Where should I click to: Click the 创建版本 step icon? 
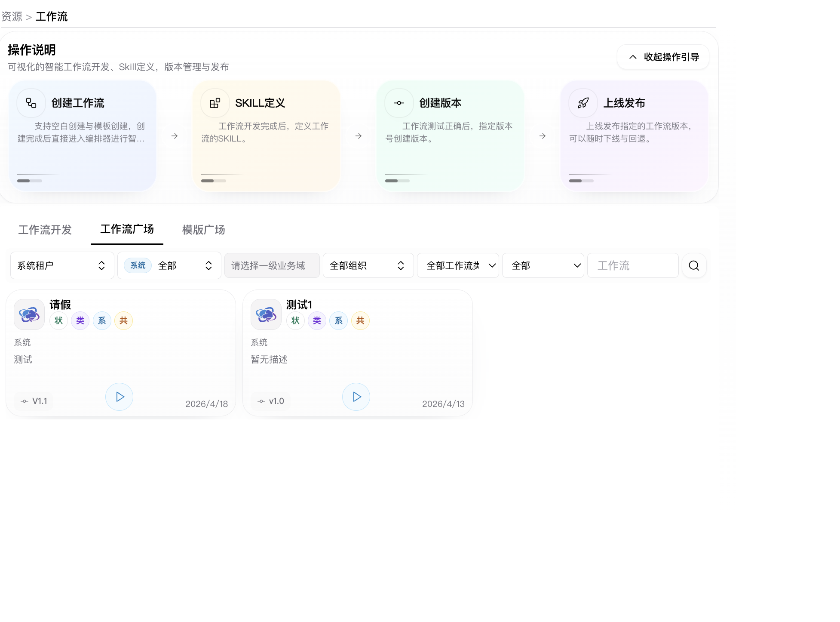pyautogui.click(x=399, y=103)
